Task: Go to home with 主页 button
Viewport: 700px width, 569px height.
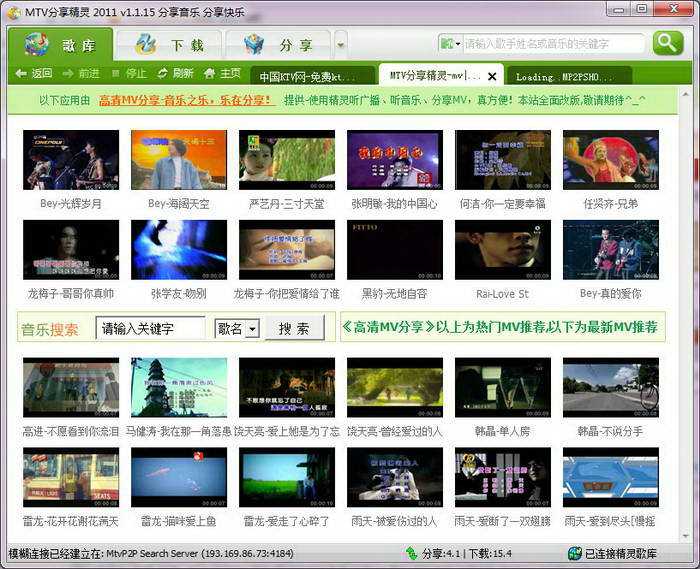Action: pyautogui.click(x=222, y=73)
